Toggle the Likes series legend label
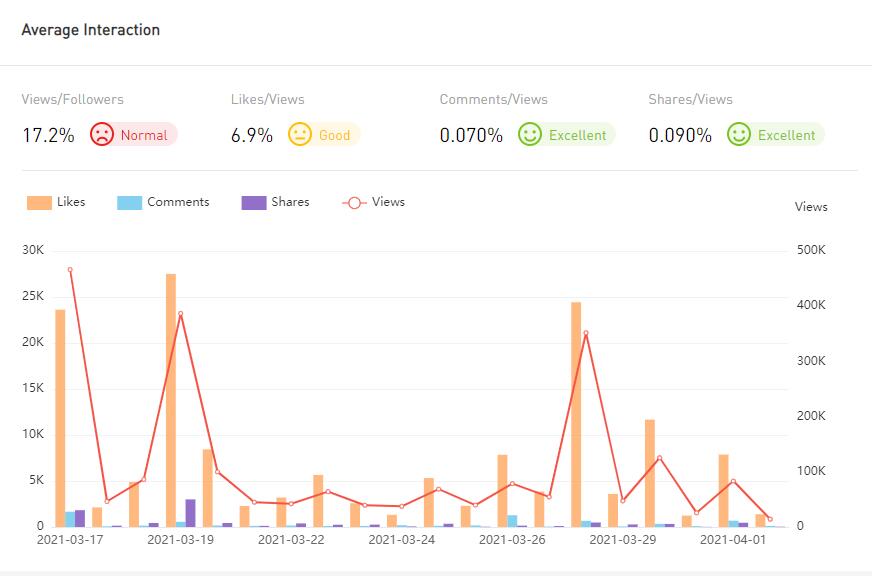The image size is (872, 576). [x=71, y=202]
